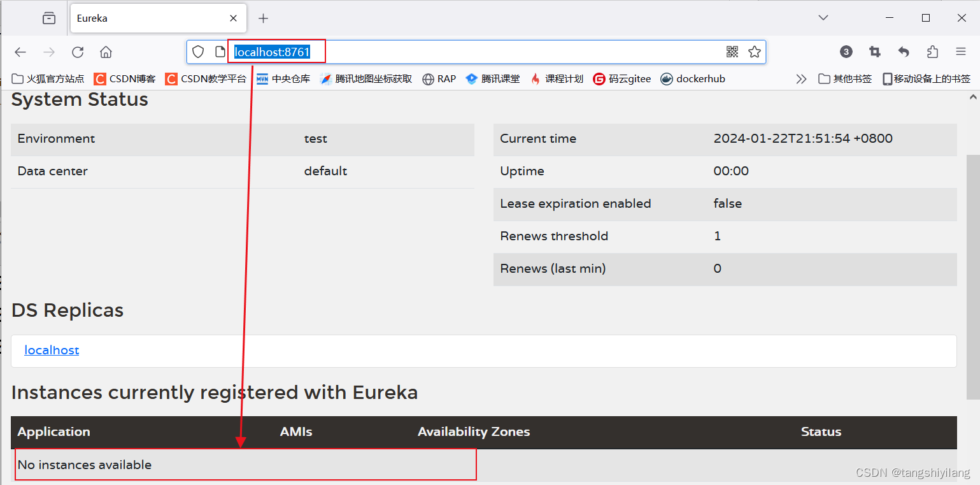
Task: Go forward one page
Action: tap(49, 52)
